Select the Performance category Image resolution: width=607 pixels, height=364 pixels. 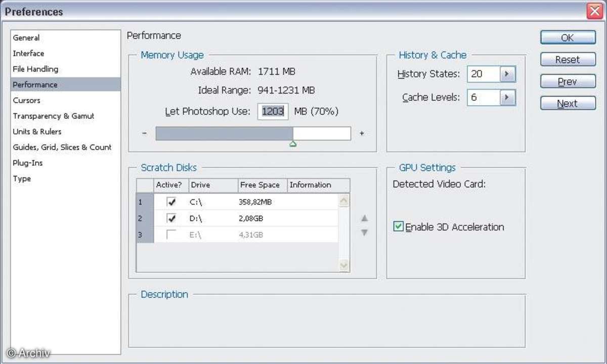(x=66, y=84)
